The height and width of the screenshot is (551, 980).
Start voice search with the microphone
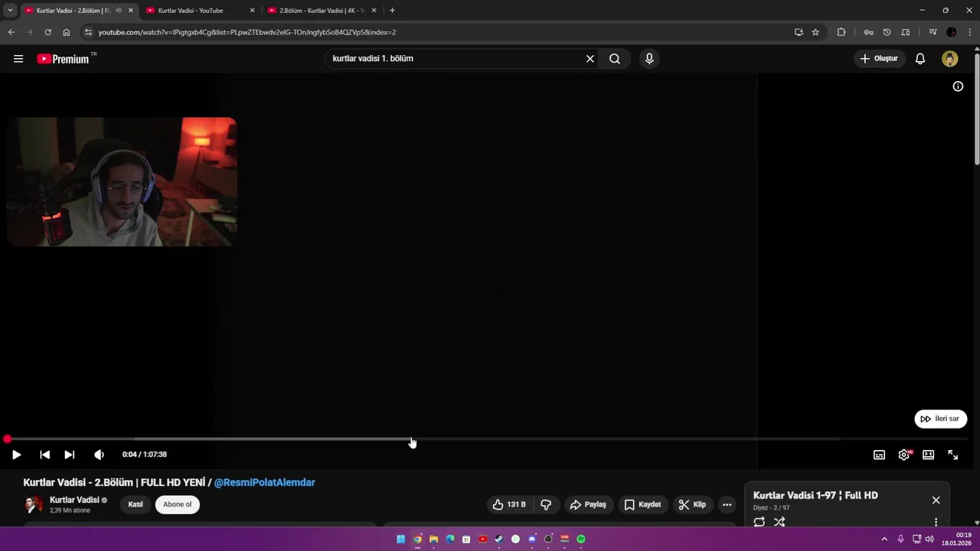click(x=649, y=59)
